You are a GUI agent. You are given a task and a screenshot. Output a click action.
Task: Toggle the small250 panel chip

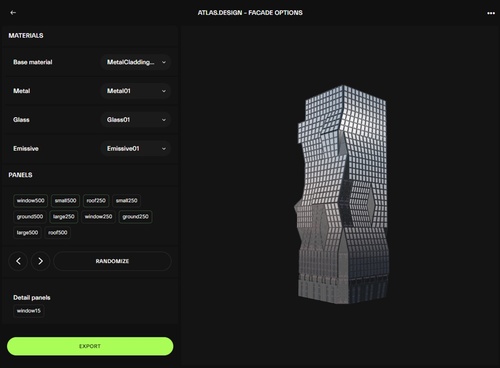(x=126, y=201)
